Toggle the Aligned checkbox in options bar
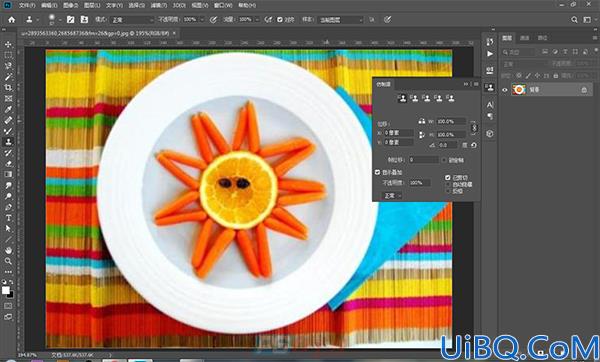 click(280, 20)
